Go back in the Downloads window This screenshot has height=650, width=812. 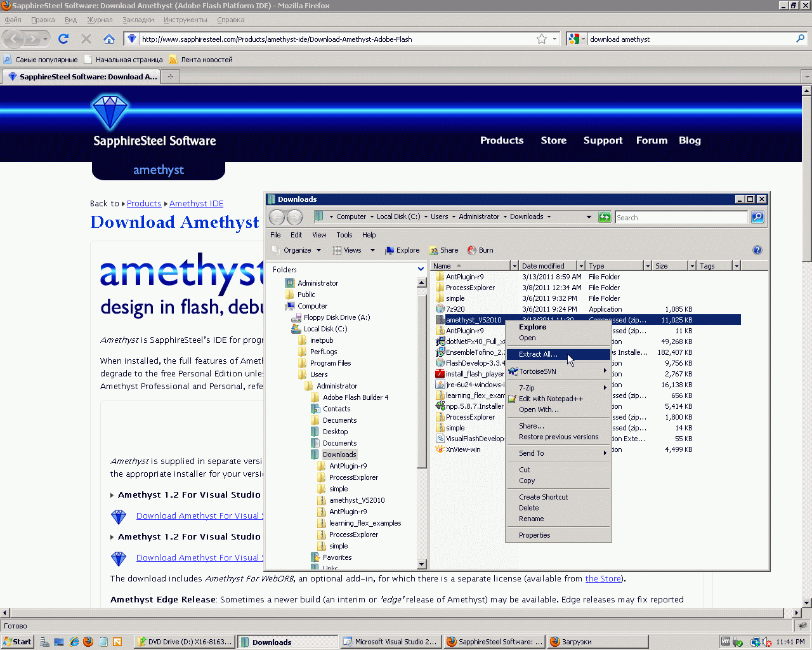277,217
